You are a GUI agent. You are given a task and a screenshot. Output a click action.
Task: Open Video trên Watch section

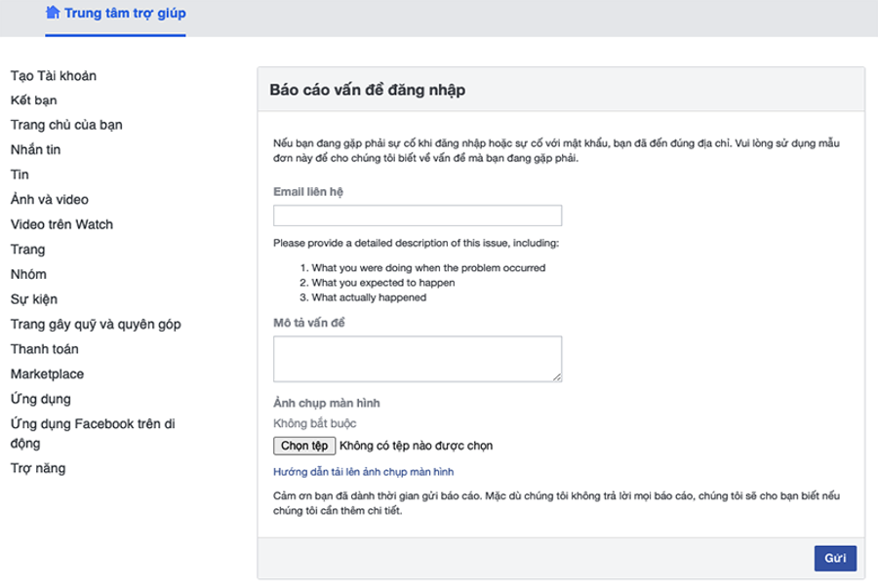point(61,224)
